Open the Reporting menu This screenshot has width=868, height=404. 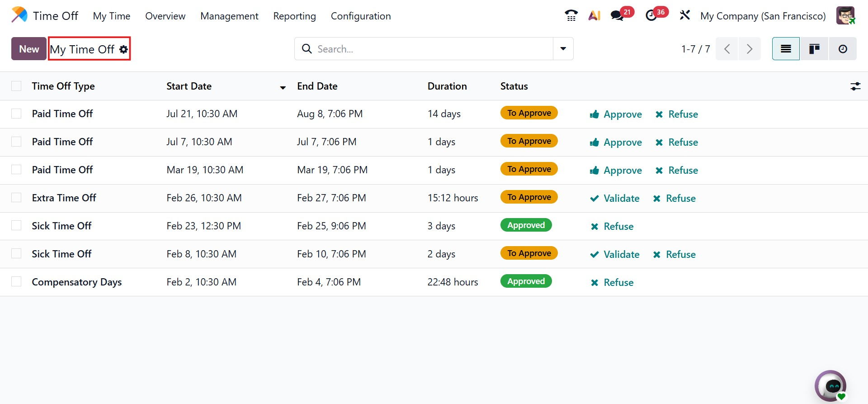pos(294,16)
